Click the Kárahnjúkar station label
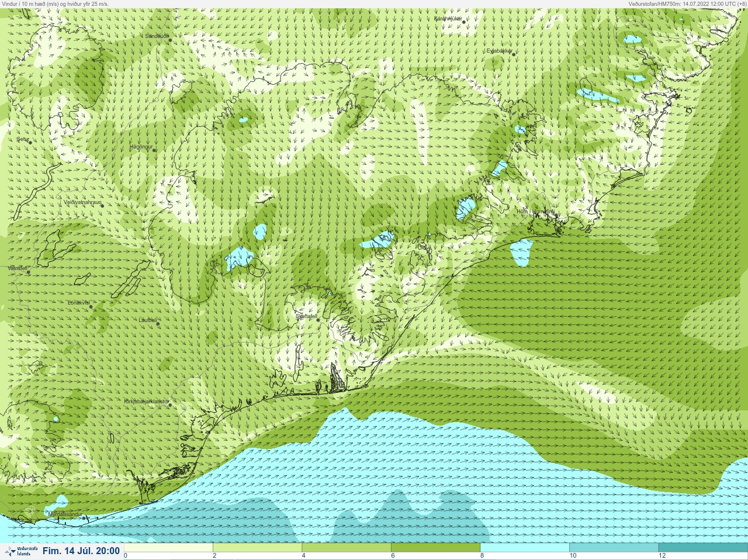Viewport: 748px width, 560px height. tap(448, 19)
